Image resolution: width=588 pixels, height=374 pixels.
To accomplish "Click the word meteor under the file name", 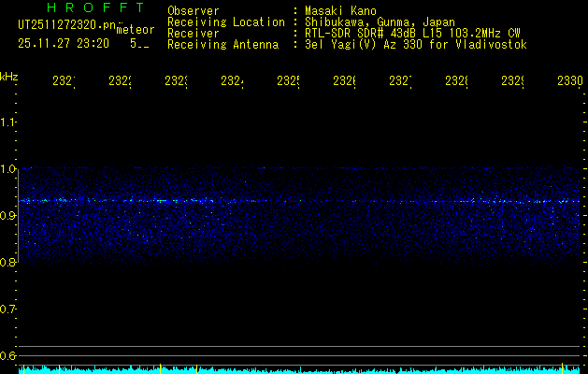I will (x=136, y=30).
